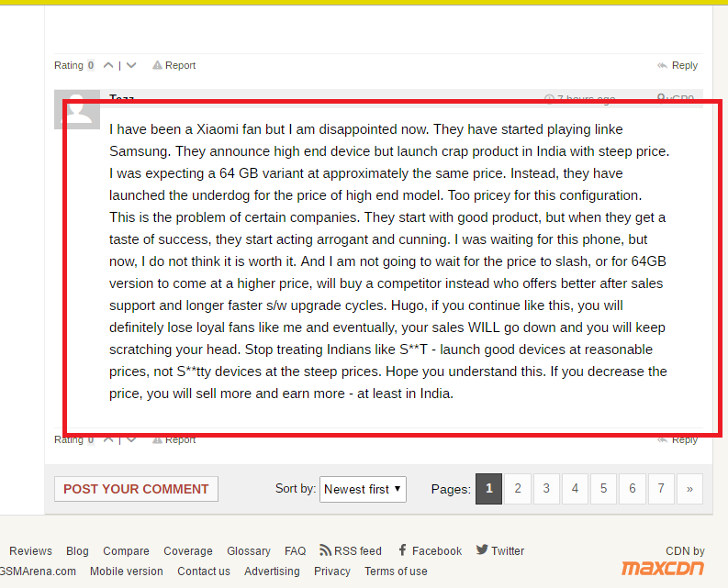Upvote the comment above Tozz's post
This screenshot has width=728, height=588.
[108, 65]
